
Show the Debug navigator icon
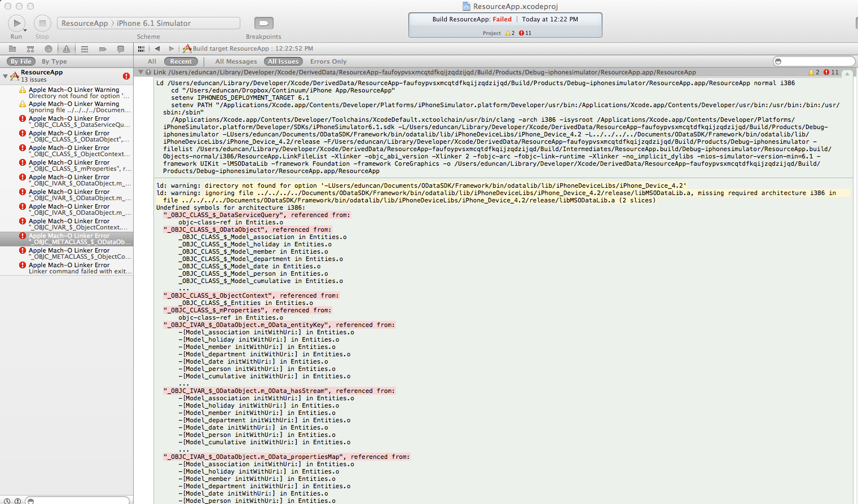(x=85, y=49)
